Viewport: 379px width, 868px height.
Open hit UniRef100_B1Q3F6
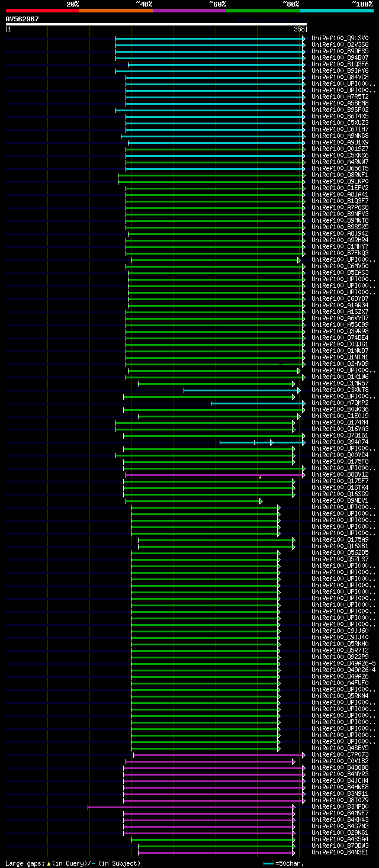click(340, 65)
